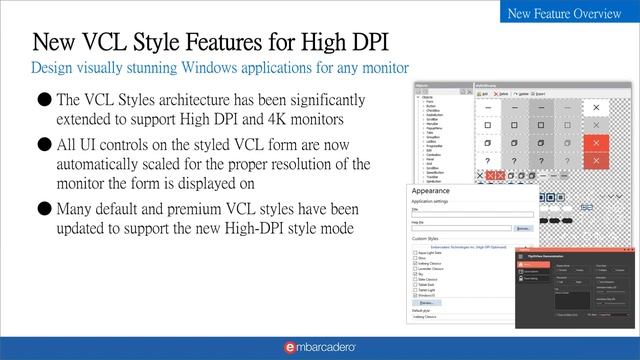The width and height of the screenshot is (640, 360).
Task: Select the ProgressBar tree item
Action: [x=434, y=146]
